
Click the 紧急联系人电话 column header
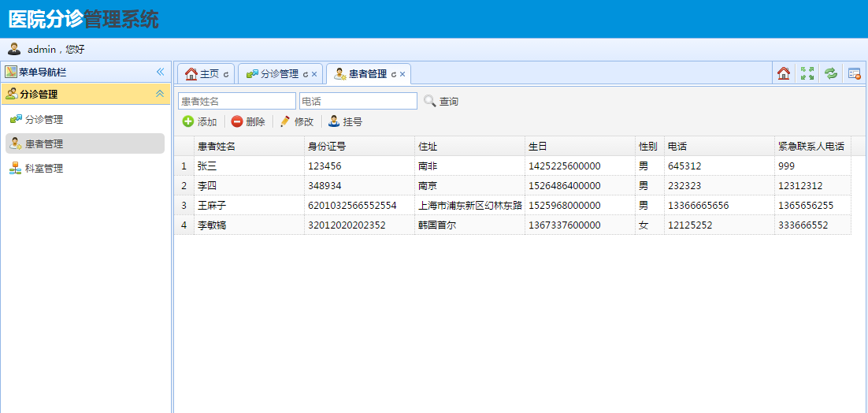click(812, 146)
